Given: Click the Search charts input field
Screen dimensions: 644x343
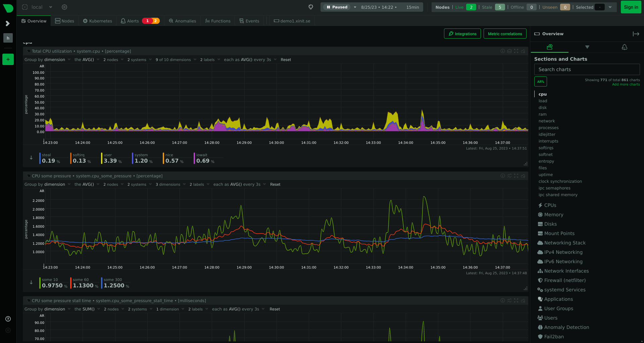Looking at the screenshot, I should click(587, 69).
